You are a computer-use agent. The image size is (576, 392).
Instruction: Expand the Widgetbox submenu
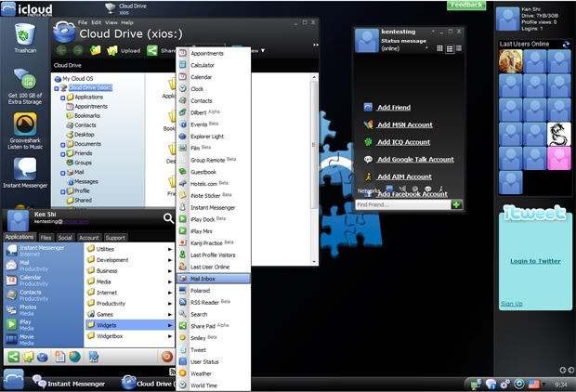[129, 335]
